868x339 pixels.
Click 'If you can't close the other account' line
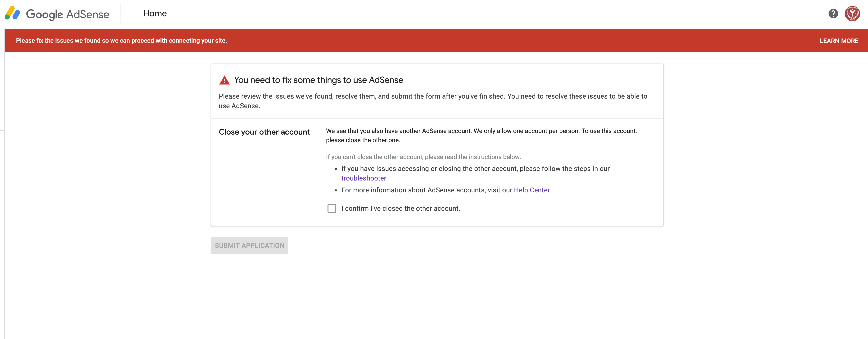click(x=423, y=157)
